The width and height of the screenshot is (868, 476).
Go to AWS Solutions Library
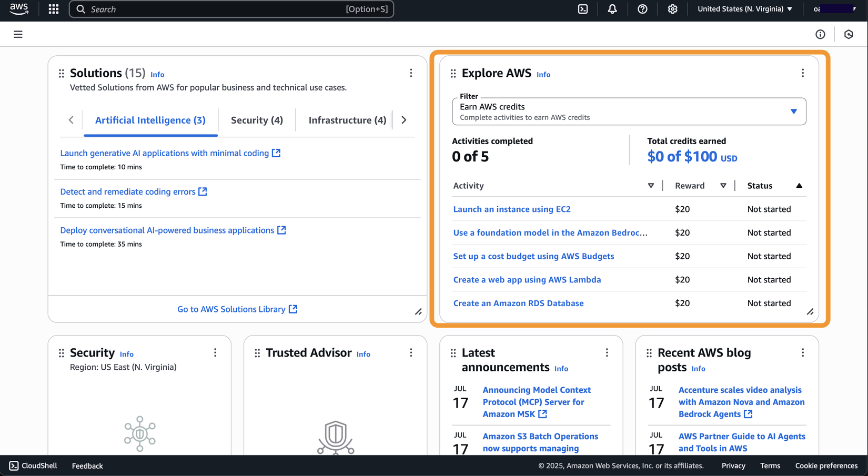(231, 309)
